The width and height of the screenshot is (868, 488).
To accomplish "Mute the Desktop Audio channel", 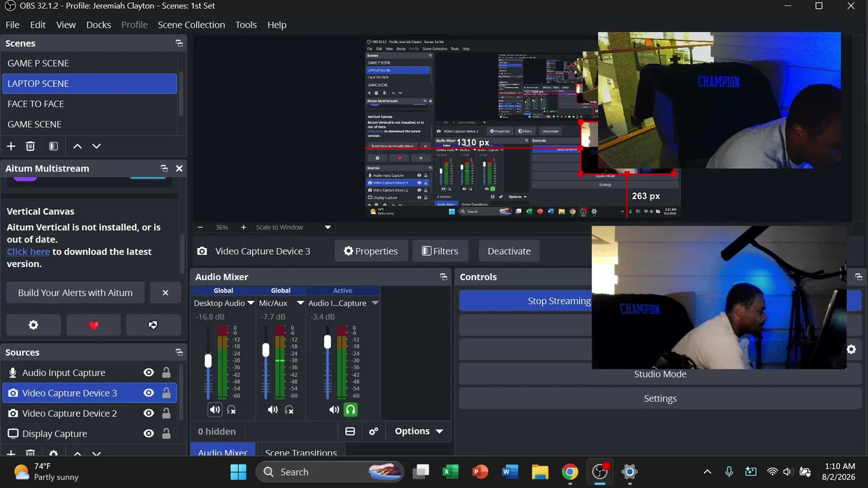I will click(x=215, y=409).
